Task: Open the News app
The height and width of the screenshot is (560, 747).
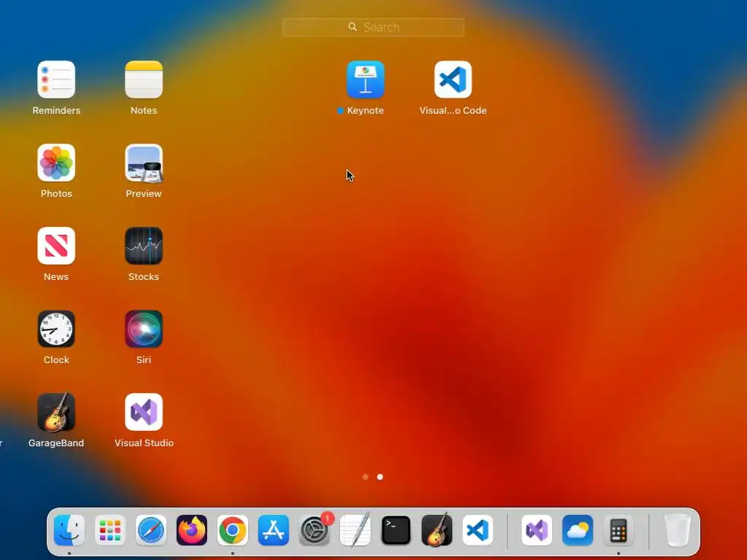Action: [56, 246]
